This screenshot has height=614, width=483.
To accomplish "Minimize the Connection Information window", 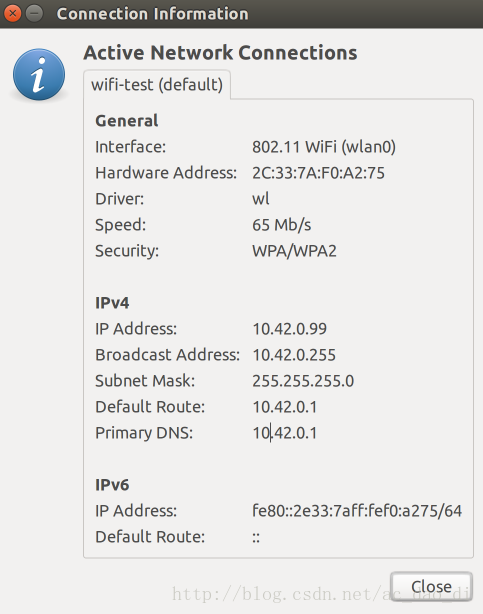I will coord(34,14).
